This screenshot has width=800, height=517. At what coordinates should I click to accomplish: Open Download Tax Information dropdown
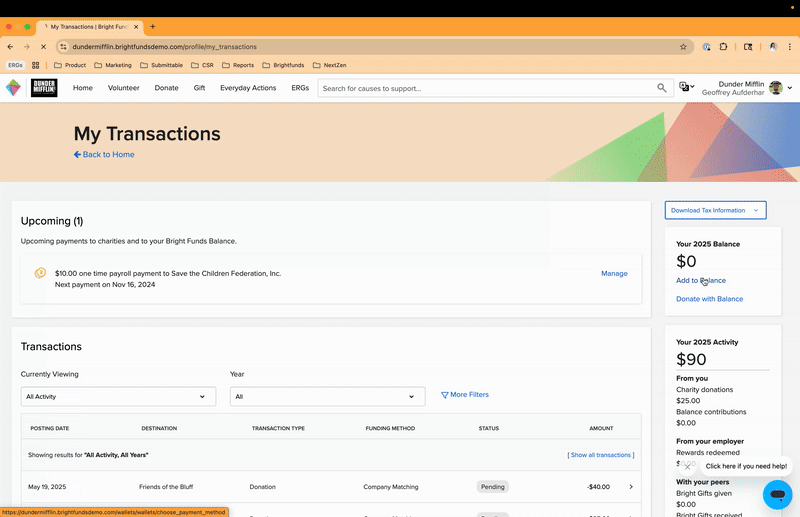click(x=715, y=210)
